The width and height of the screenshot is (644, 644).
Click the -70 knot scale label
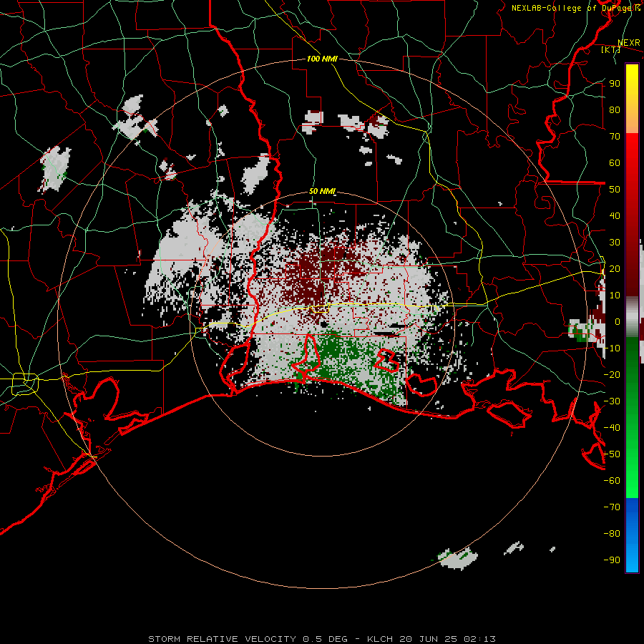[612, 507]
